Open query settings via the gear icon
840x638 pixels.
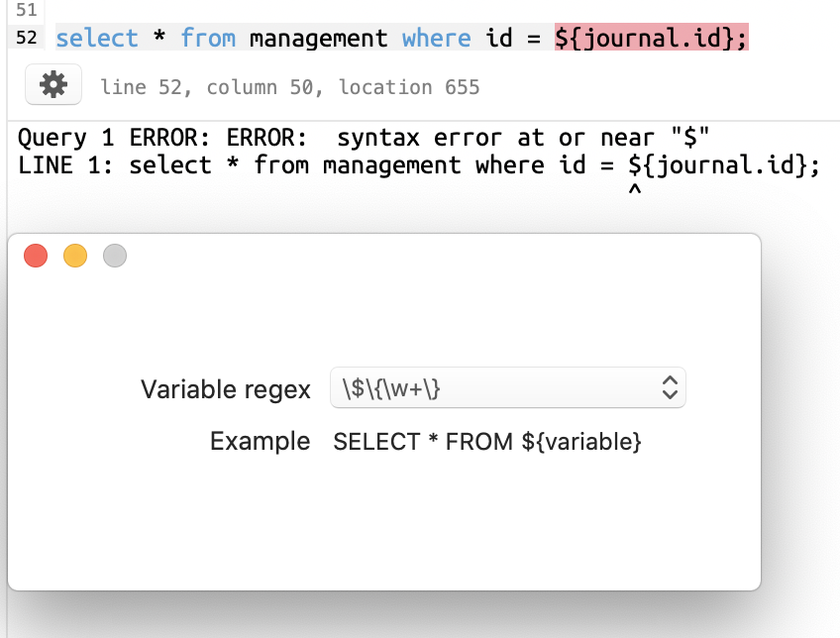52,84
